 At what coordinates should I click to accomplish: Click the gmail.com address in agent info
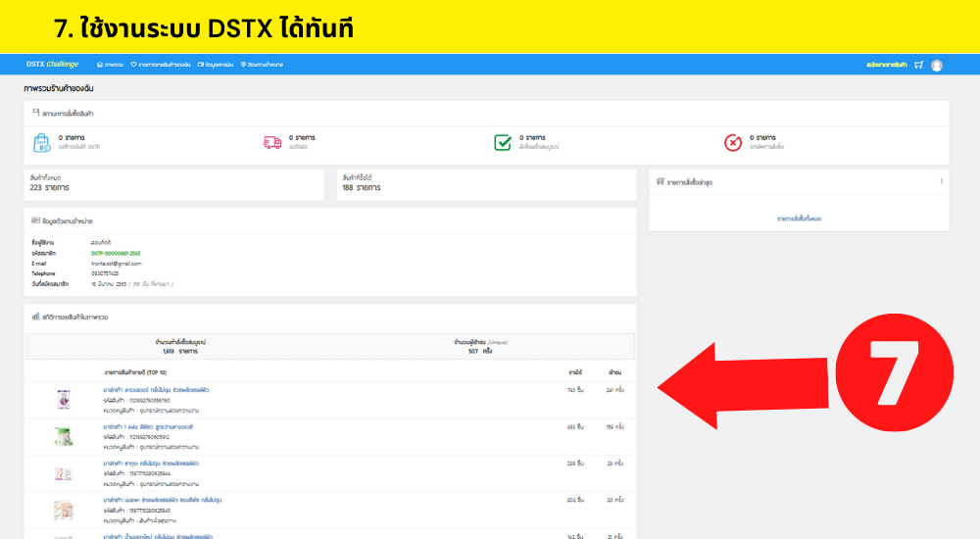pos(117,264)
